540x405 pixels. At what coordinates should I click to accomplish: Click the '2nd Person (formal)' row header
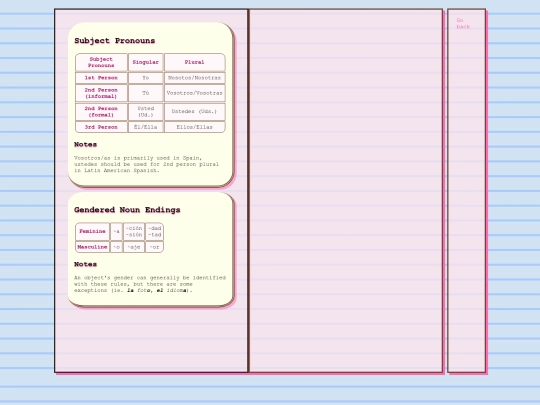[x=101, y=112]
